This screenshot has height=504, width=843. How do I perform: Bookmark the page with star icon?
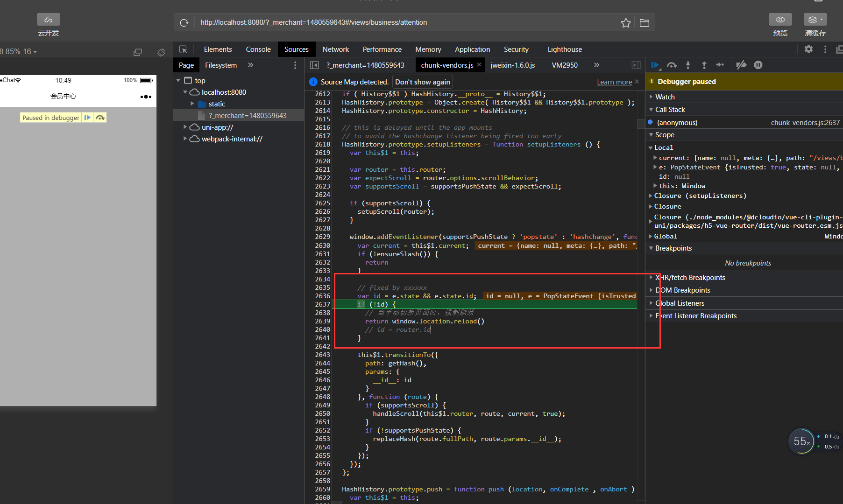[x=626, y=22]
